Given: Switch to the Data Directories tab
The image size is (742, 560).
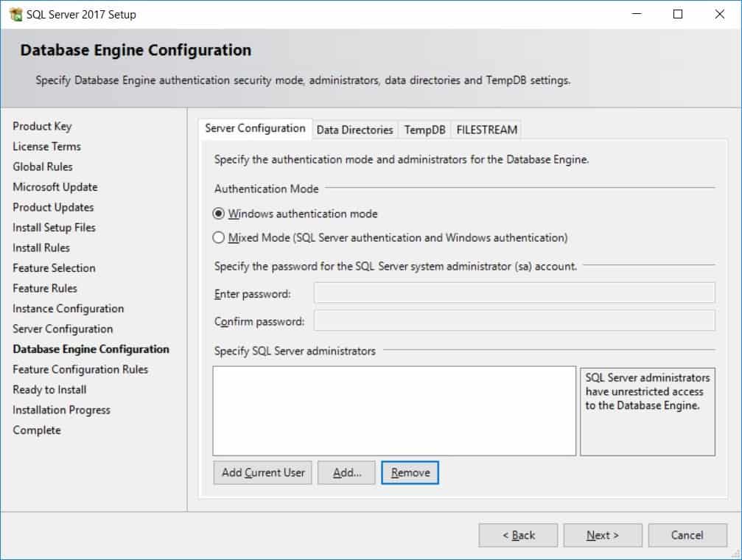Looking at the screenshot, I should click(355, 130).
